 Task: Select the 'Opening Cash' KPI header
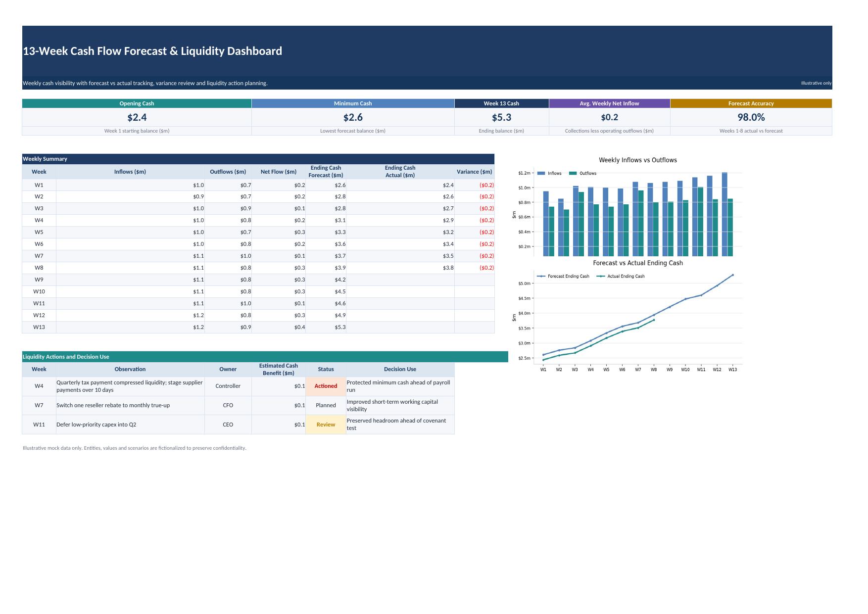137,103
